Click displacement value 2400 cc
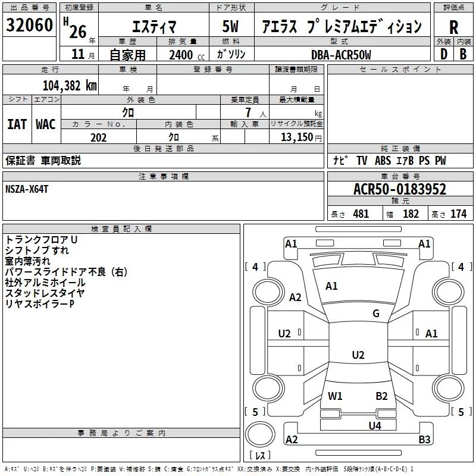Viewport: 476px width, 476px height. [187, 55]
